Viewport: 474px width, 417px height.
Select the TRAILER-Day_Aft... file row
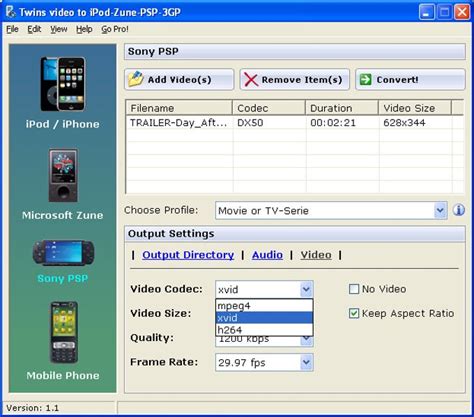pos(295,123)
